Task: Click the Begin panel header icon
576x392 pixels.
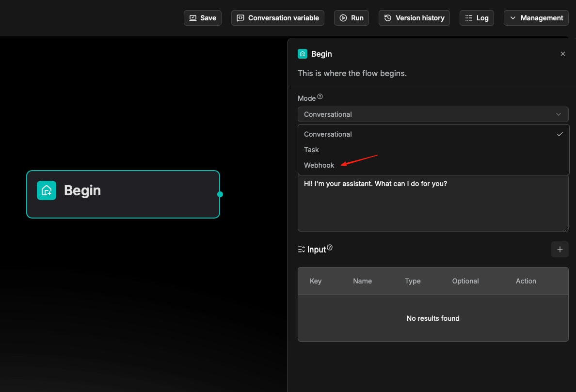Action: [x=303, y=54]
